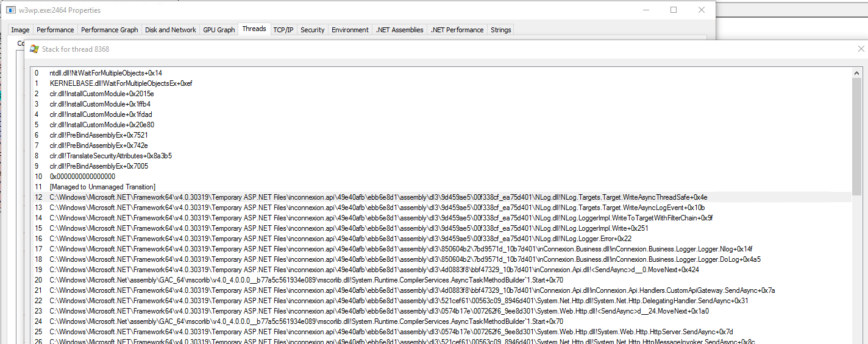Select frame NLog.LoggerImpl.Write+0x251

click(441, 228)
